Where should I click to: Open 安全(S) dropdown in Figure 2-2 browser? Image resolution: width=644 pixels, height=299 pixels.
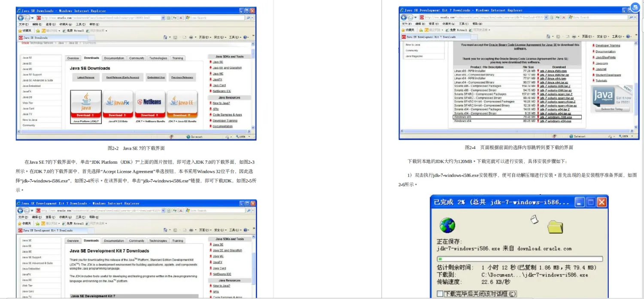click(x=220, y=37)
